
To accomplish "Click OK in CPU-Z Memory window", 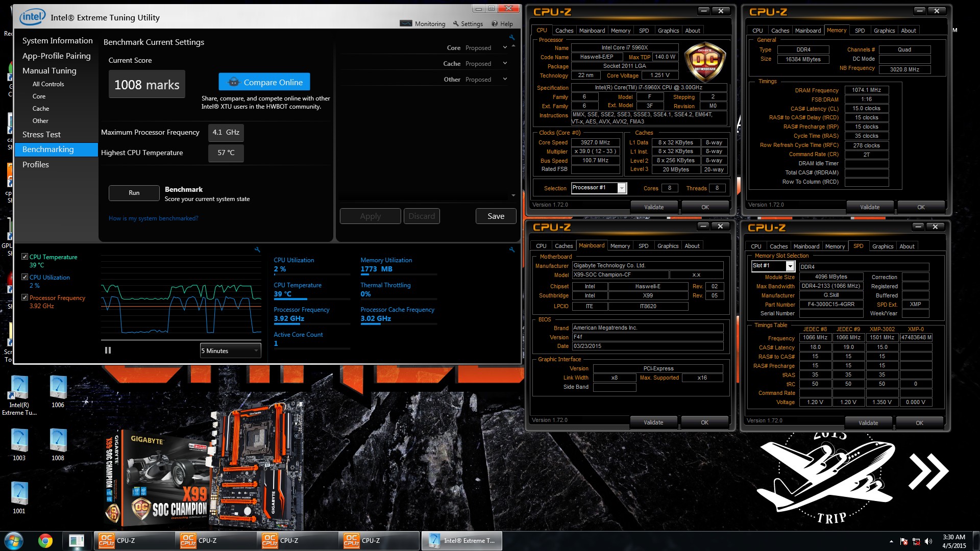I will (921, 207).
